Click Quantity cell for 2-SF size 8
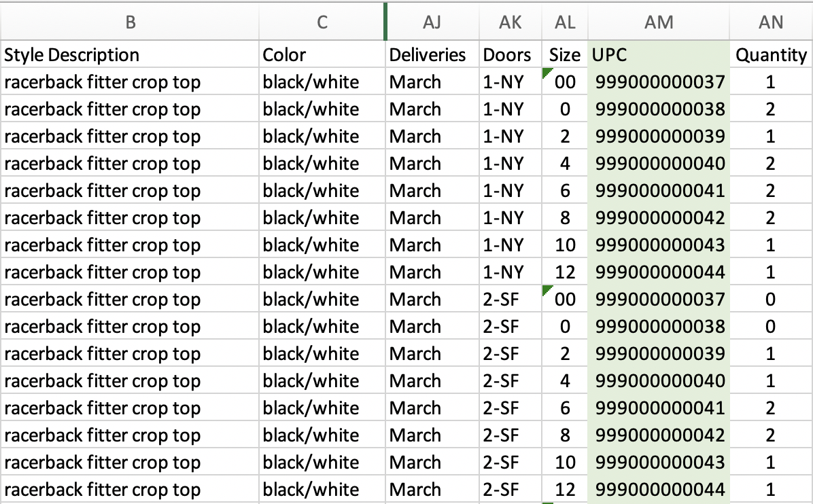Viewport: 813px width, 504px height. click(771, 435)
